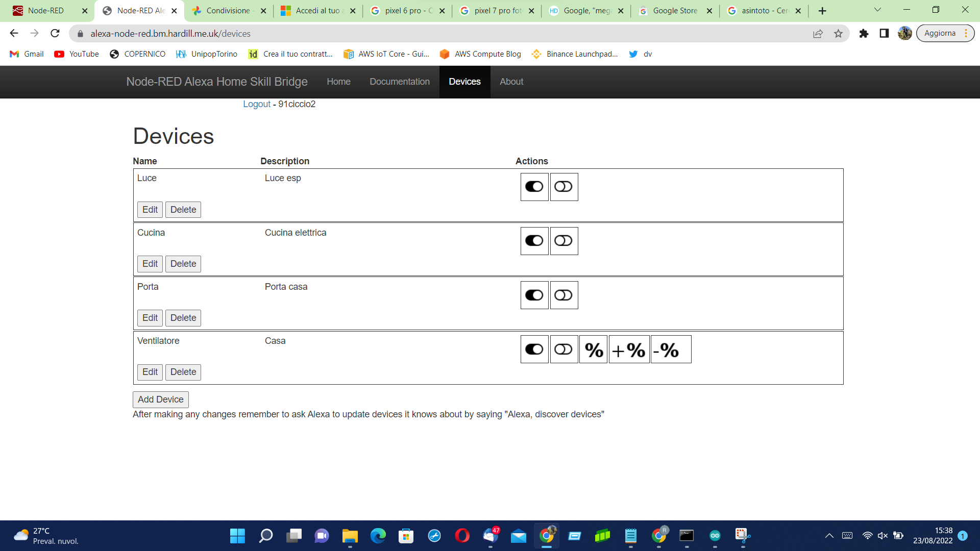Image resolution: width=980 pixels, height=551 pixels.
Task: Click the turn-off icon for Luce
Action: (x=563, y=187)
